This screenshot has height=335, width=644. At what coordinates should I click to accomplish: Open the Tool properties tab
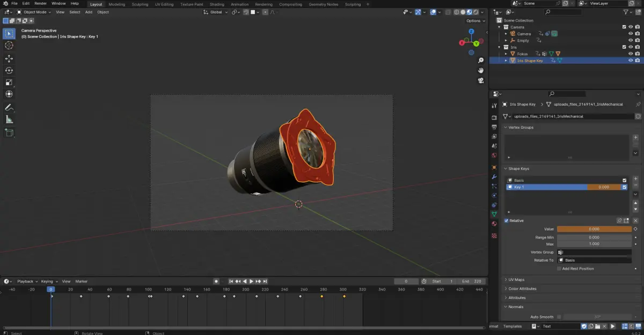coord(494,106)
